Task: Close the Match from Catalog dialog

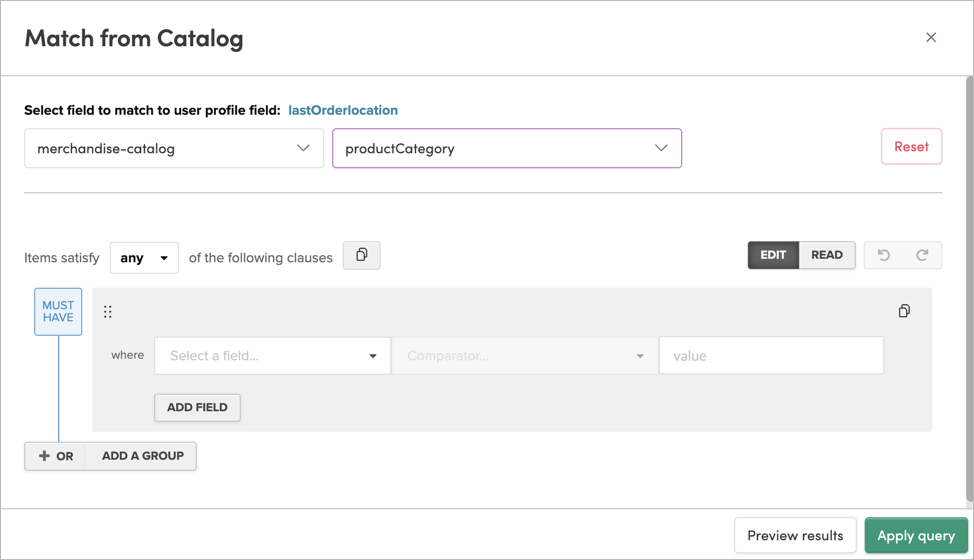Action: (x=931, y=38)
